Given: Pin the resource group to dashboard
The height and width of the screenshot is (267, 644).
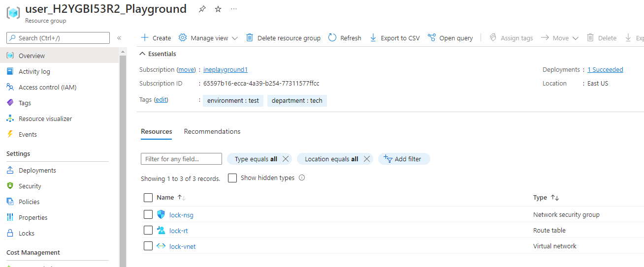Looking at the screenshot, I should (202, 9).
